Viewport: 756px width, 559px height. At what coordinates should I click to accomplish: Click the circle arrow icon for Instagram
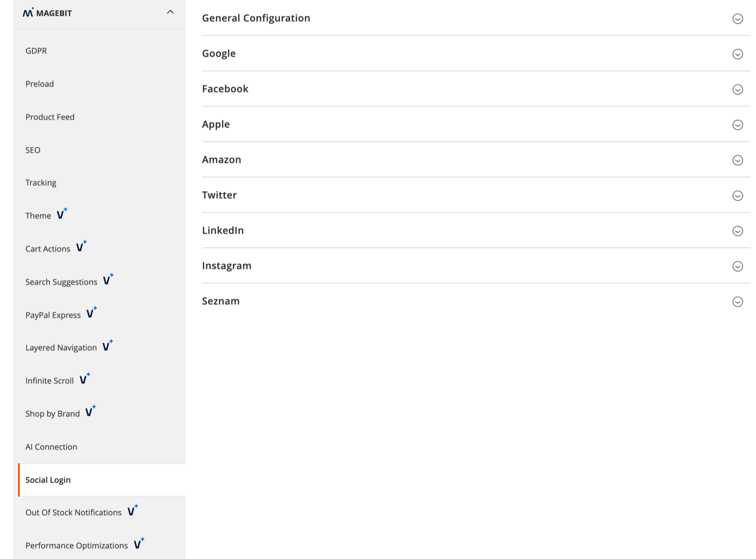738,267
